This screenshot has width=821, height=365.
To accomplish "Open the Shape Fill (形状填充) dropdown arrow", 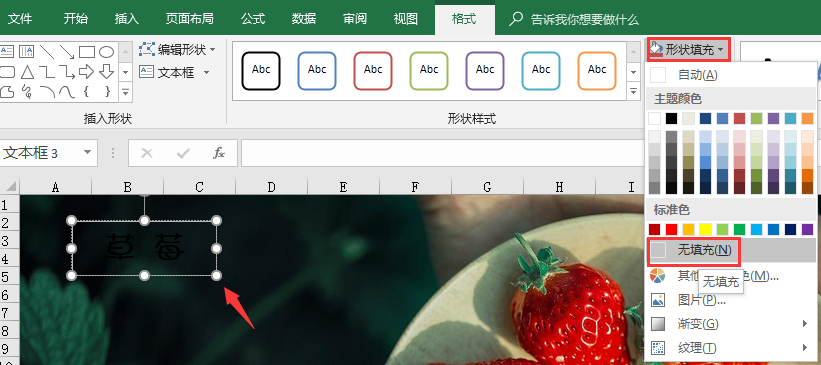I will [x=721, y=50].
